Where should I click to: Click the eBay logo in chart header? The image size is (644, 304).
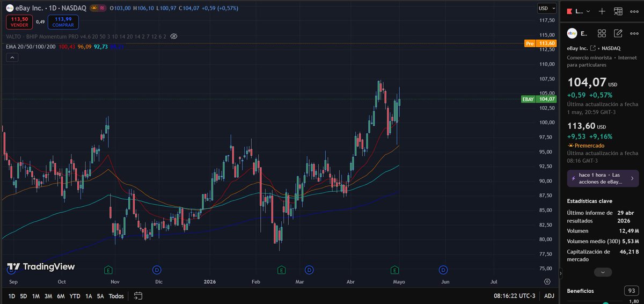click(10, 9)
